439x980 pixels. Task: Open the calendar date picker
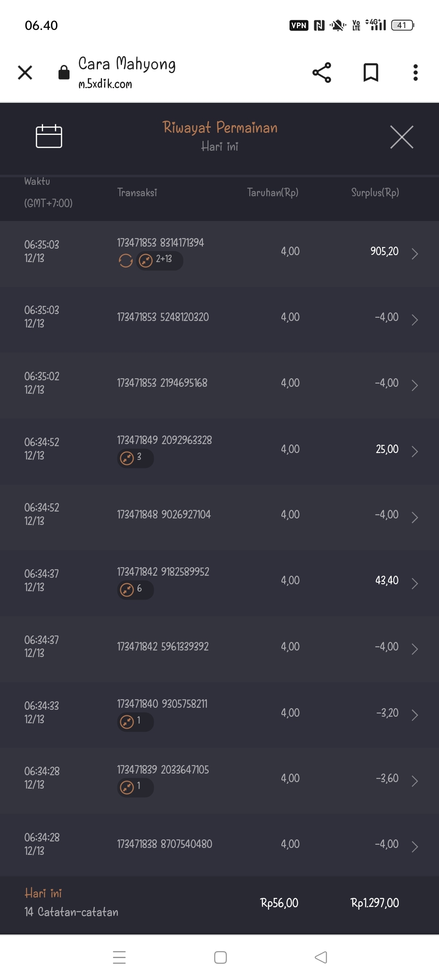click(x=49, y=137)
